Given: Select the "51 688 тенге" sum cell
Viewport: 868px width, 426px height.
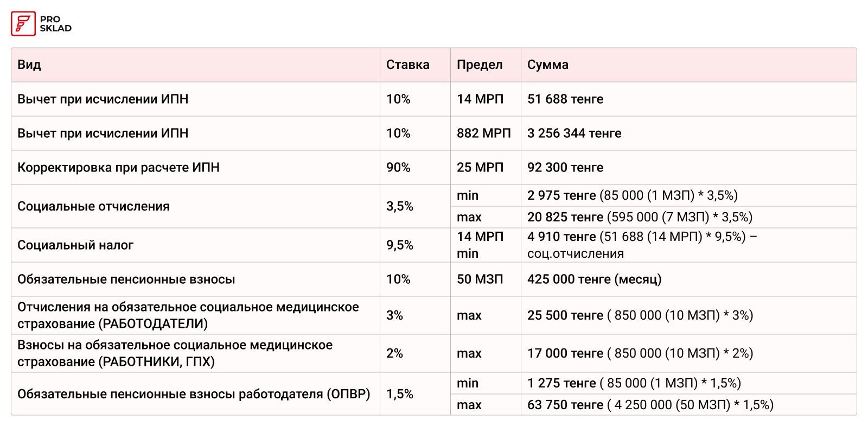Looking at the screenshot, I should [565, 99].
